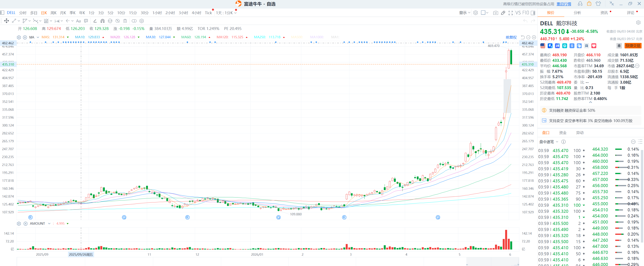Open the quote panel settings gear
The image size is (644, 266).
(638, 23)
